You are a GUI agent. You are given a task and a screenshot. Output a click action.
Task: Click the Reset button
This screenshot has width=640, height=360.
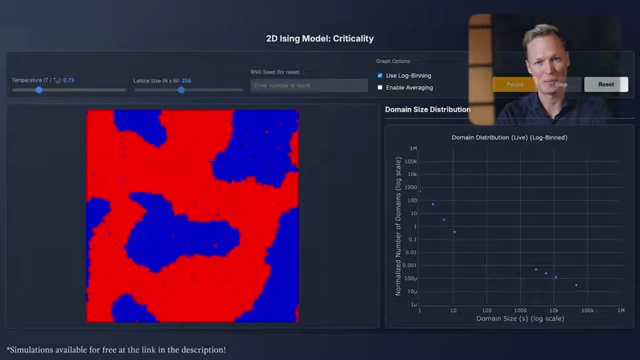(x=606, y=84)
